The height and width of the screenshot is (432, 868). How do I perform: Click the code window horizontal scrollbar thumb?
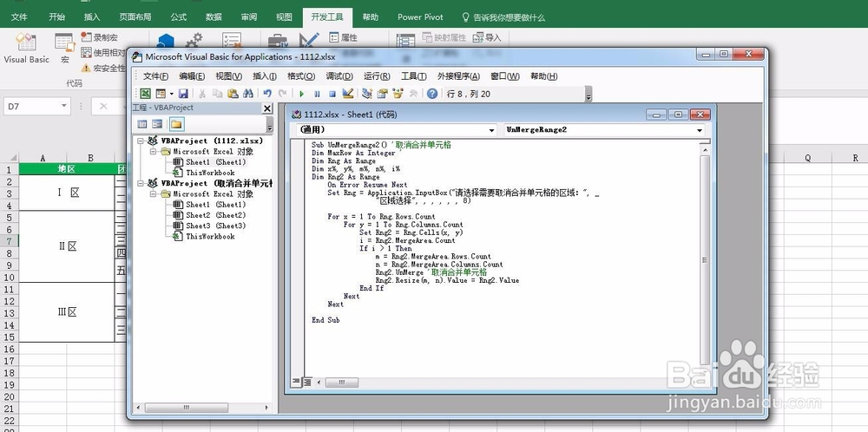[x=341, y=383]
